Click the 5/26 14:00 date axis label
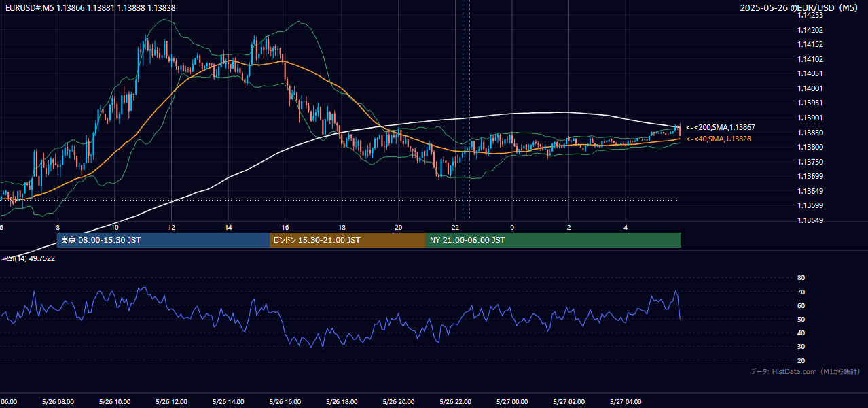Screen dimensions: 868x408 point(228,401)
